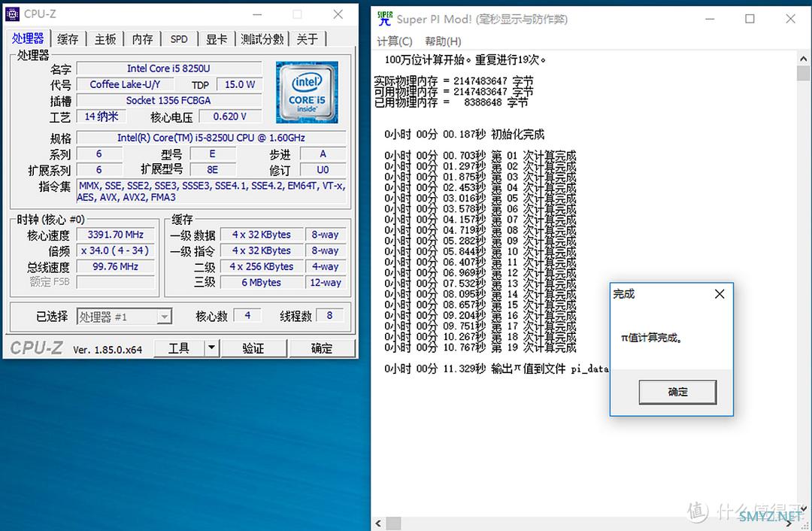Click the Intel Core i5 logo
The height and width of the screenshot is (531, 812).
307,93
